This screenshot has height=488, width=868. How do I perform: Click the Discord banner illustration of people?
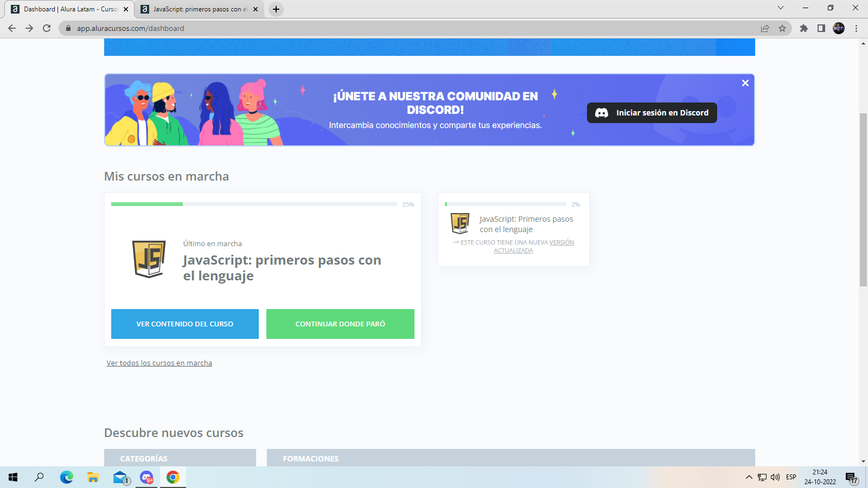click(x=194, y=113)
